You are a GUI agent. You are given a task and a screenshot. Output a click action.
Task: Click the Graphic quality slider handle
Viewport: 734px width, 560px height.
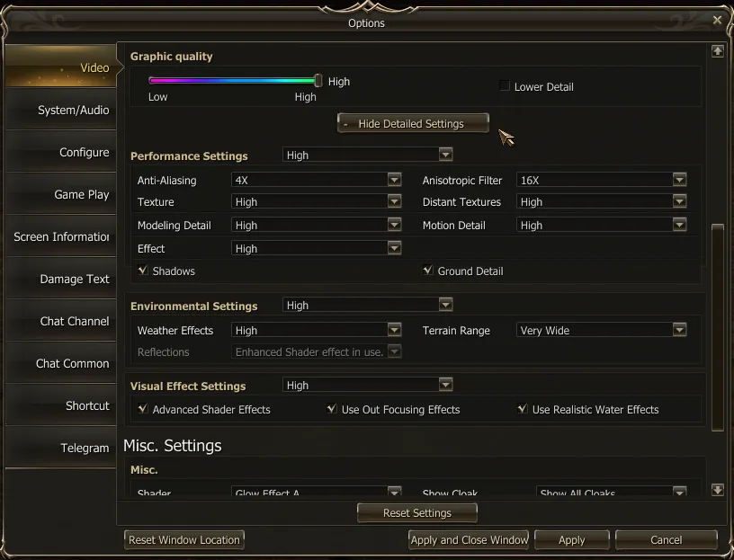tap(318, 81)
